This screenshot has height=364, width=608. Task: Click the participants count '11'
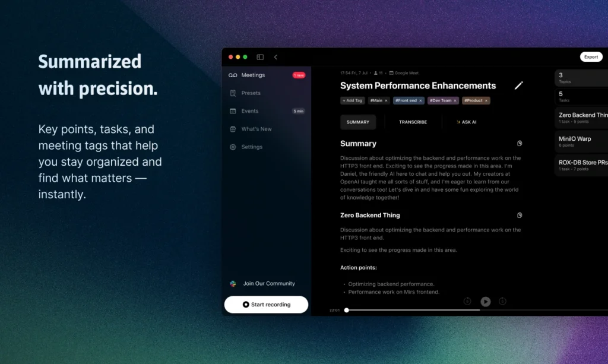tap(378, 73)
